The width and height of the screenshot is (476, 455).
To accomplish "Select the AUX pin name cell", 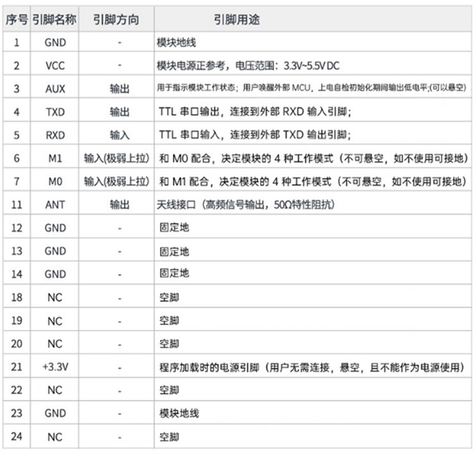I will (54, 88).
